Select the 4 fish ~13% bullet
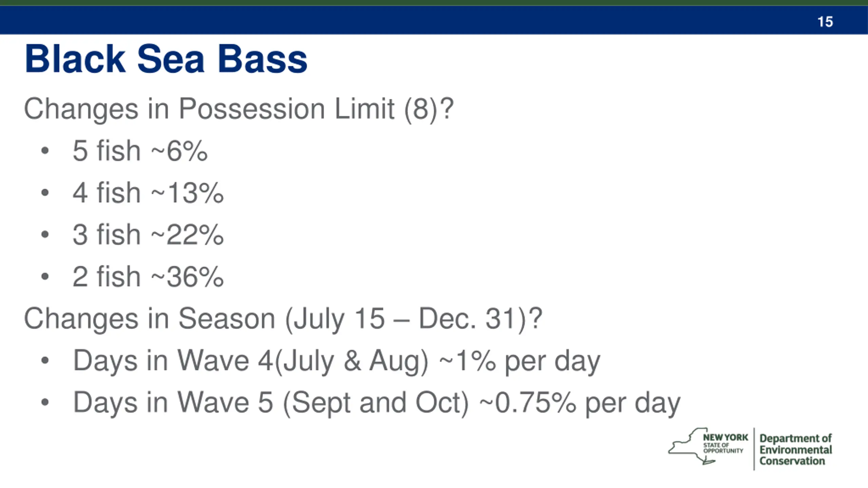The image size is (868, 488). click(x=148, y=192)
